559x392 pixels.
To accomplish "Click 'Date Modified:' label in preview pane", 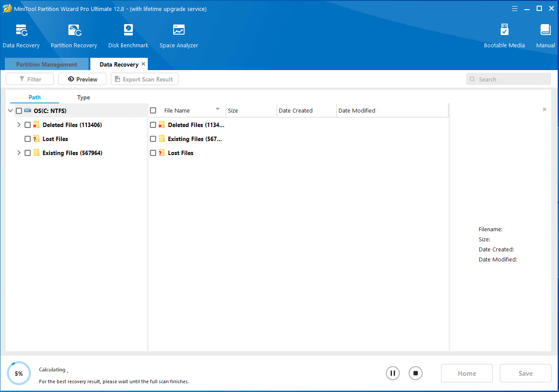I will click(x=498, y=259).
